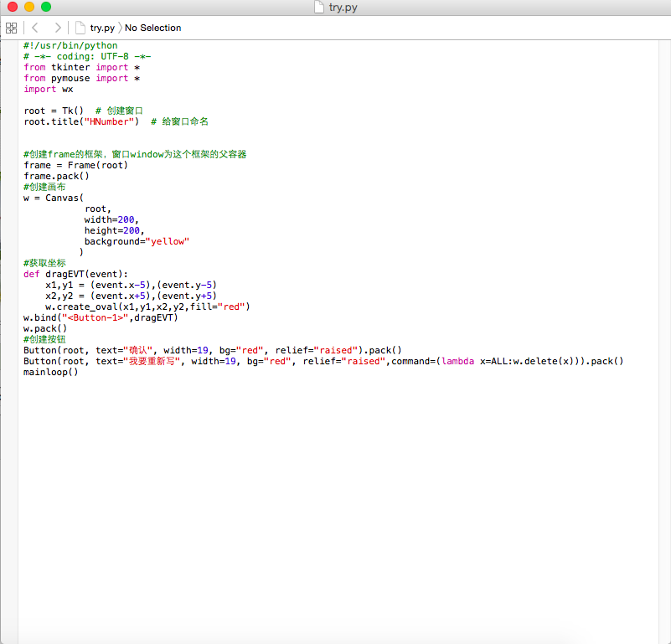Close the try.py window
This screenshot has height=644, width=671.
pyautogui.click(x=12, y=7)
